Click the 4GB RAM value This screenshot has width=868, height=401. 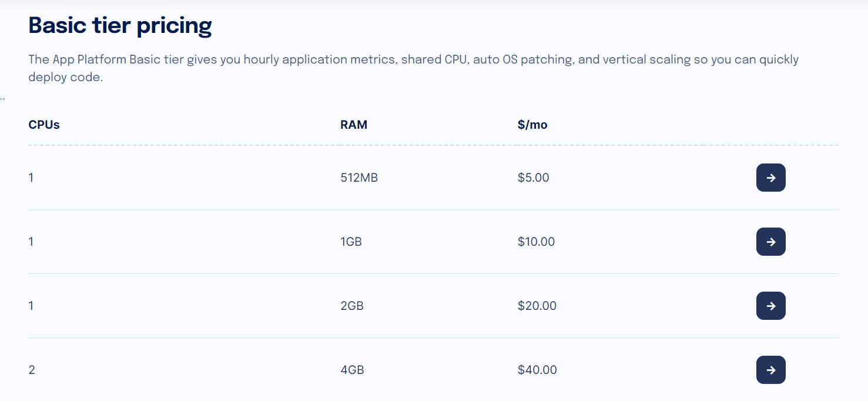point(352,370)
